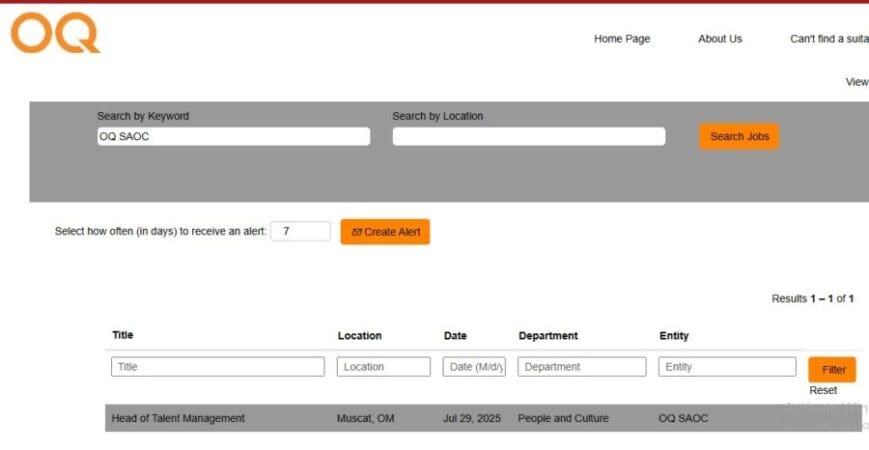Select the "Muscat, OM" location cell
This screenshot has width=869, height=450.
366,418
